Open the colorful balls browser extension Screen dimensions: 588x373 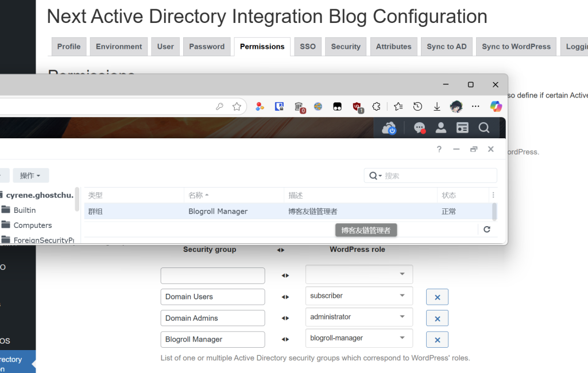[260, 107]
